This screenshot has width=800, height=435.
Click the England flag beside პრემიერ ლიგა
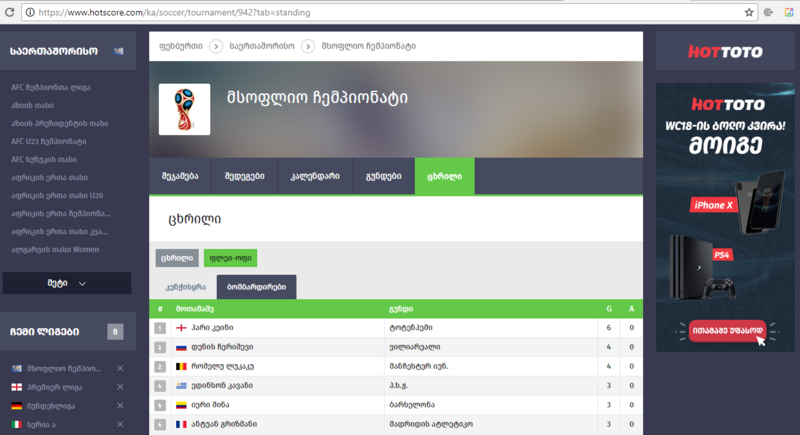point(17,387)
